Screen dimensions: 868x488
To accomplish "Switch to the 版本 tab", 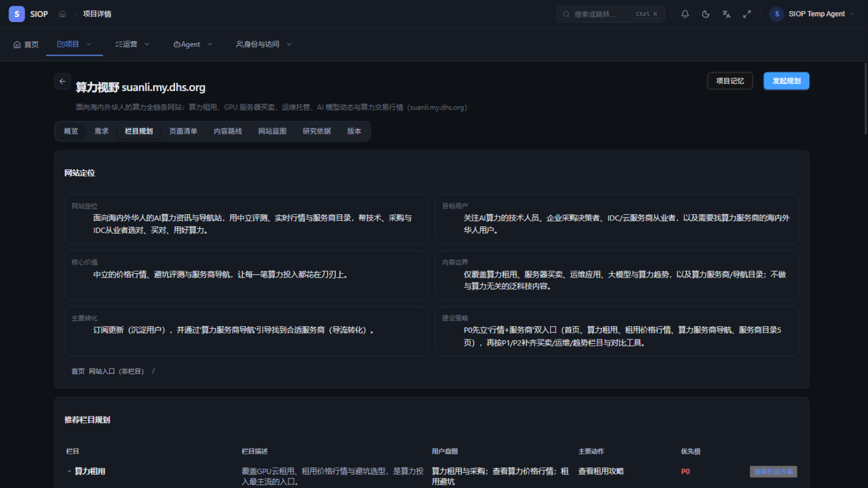I will click(354, 131).
